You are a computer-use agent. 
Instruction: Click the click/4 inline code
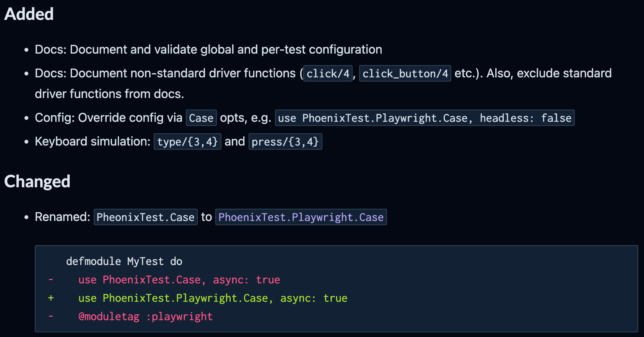(x=328, y=74)
